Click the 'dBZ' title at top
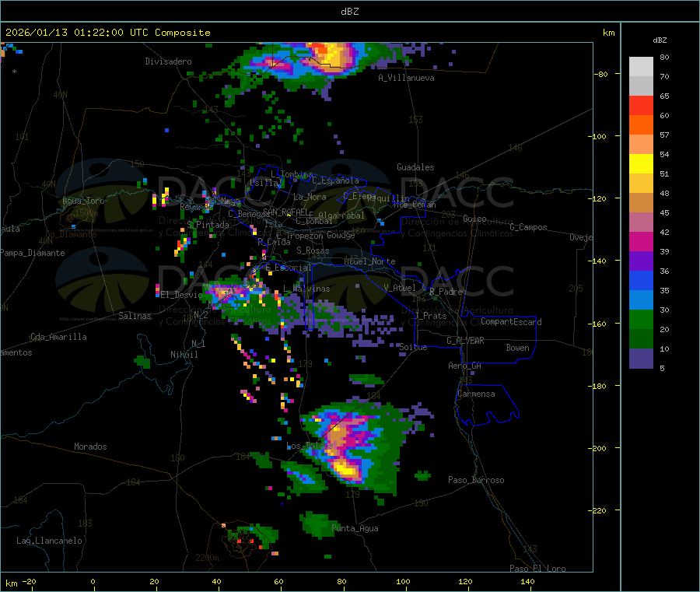The image size is (700, 592). 349,12
